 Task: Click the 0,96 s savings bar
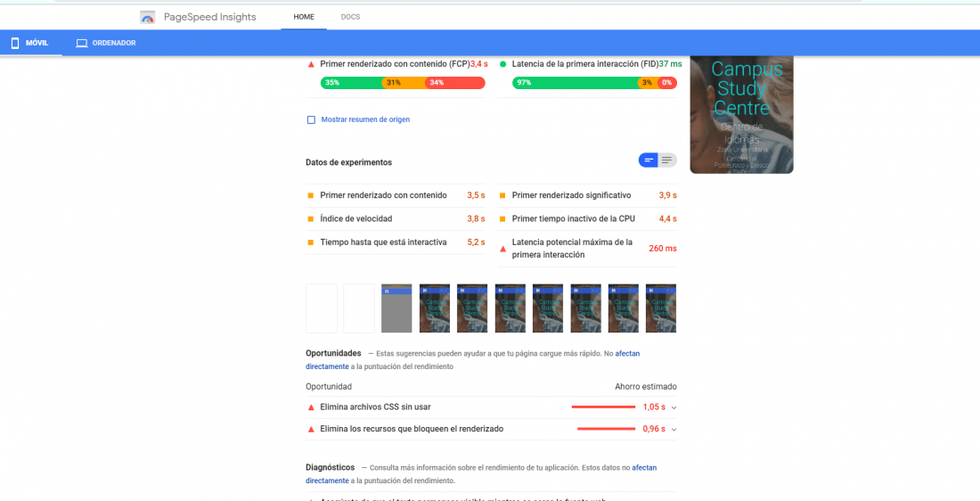click(x=606, y=429)
